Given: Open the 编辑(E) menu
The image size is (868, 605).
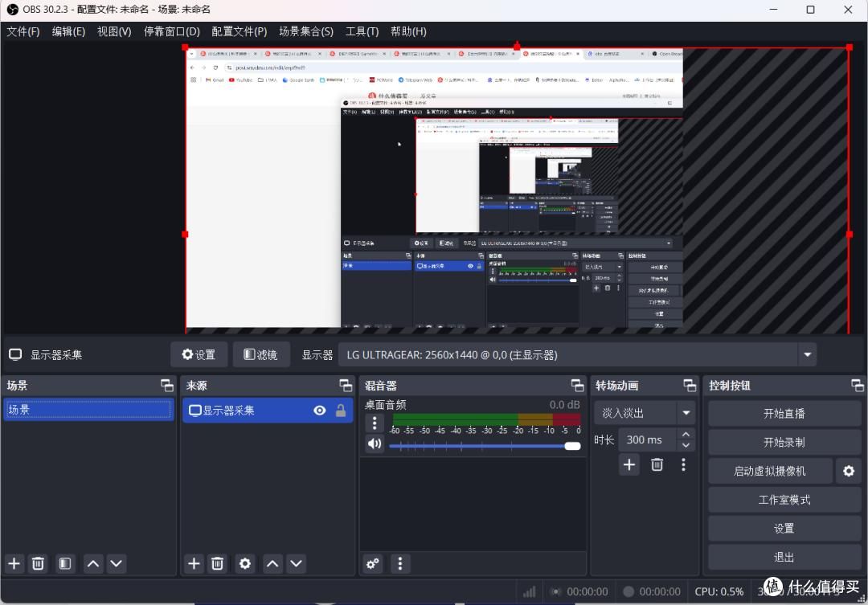Looking at the screenshot, I should tap(68, 31).
